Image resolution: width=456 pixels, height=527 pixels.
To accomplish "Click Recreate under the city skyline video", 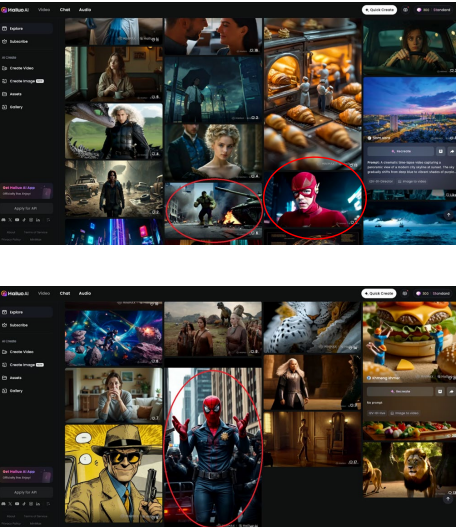I will [401, 152].
